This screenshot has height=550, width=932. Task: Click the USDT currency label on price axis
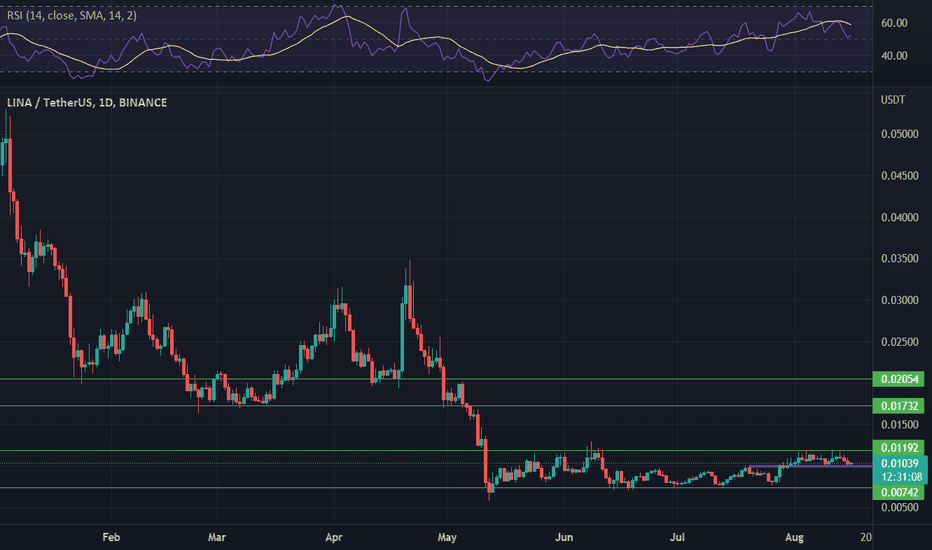893,100
